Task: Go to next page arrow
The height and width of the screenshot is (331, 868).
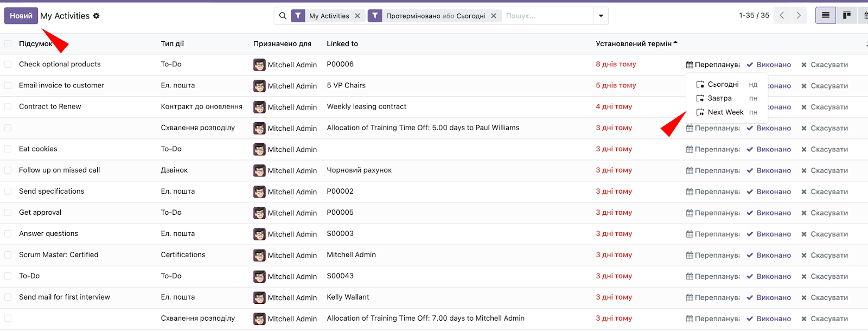Action: [x=799, y=16]
